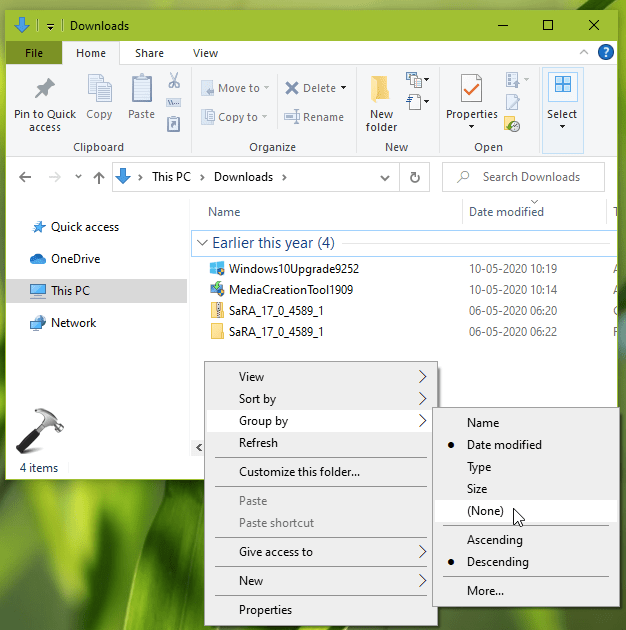
Task: Click the Edit ribbon icon
Action: coord(513,102)
